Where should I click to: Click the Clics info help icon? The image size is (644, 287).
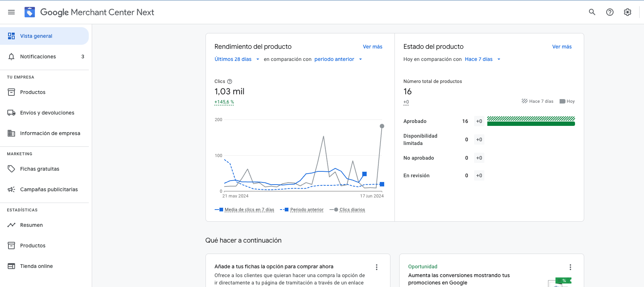pos(230,81)
